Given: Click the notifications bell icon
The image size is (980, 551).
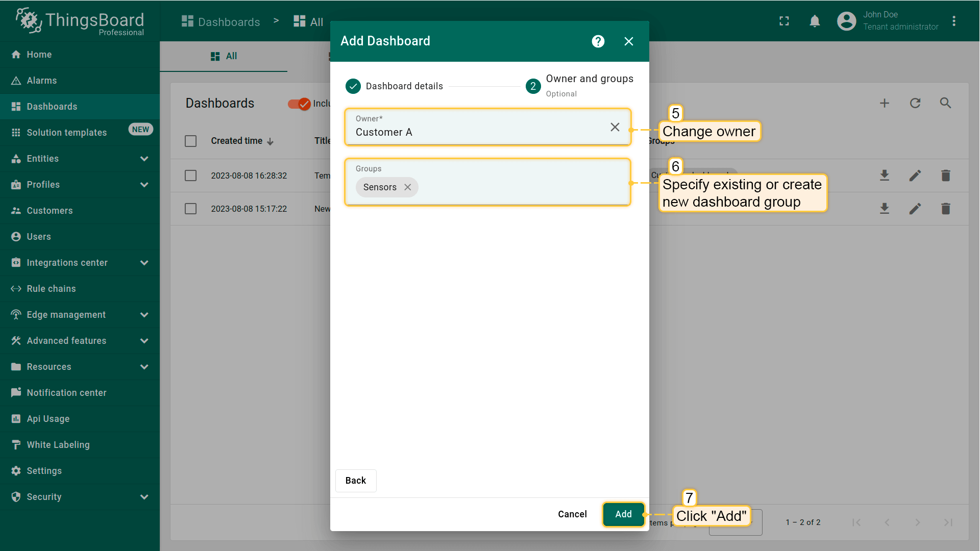Looking at the screenshot, I should click(x=815, y=21).
